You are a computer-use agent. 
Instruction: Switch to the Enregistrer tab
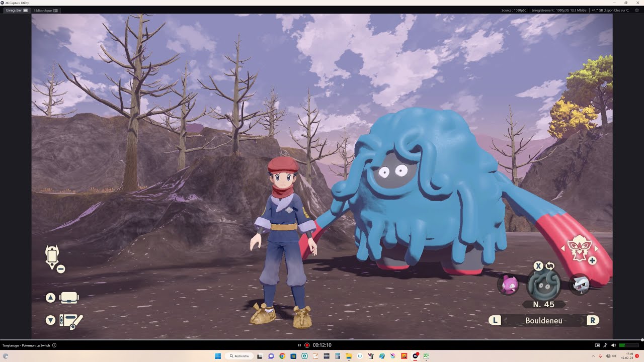[x=17, y=10]
